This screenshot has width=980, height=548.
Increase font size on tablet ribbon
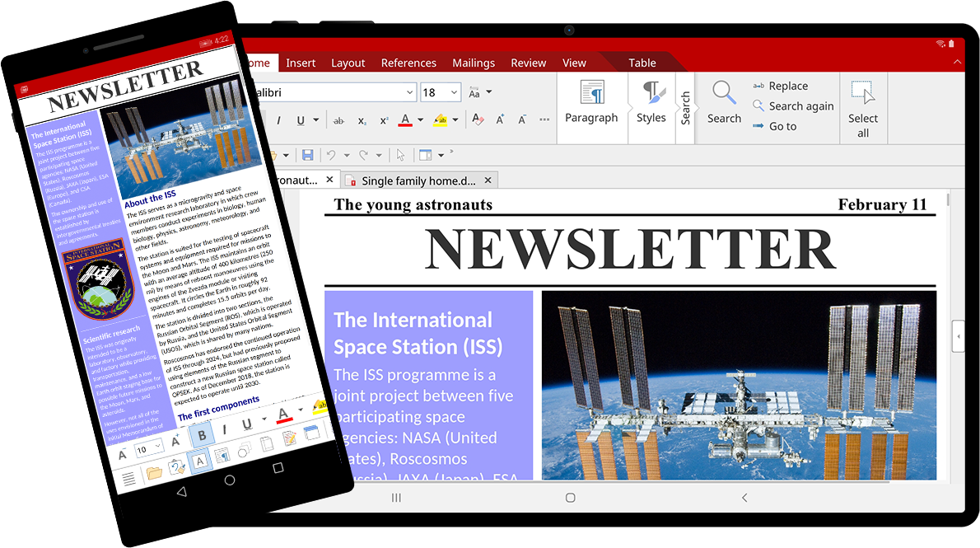point(500,119)
